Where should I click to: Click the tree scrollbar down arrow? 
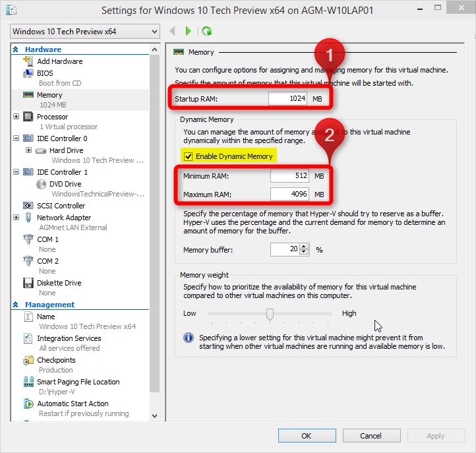pyautogui.click(x=154, y=416)
